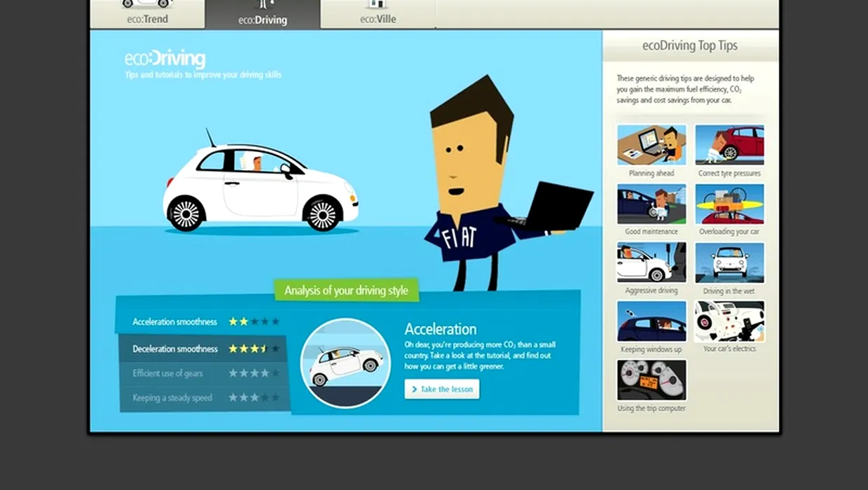This screenshot has width=868, height=490.
Task: Open the eco:Ville tab
Action: [378, 14]
